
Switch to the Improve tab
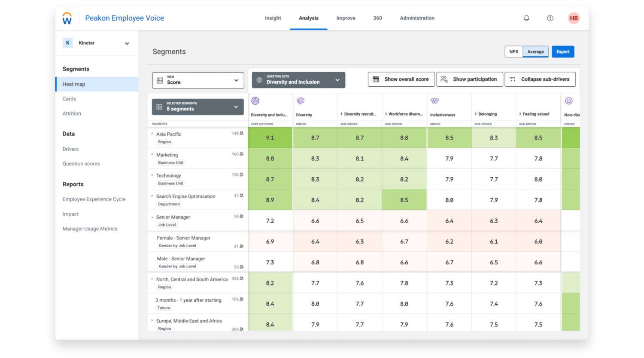tap(346, 18)
